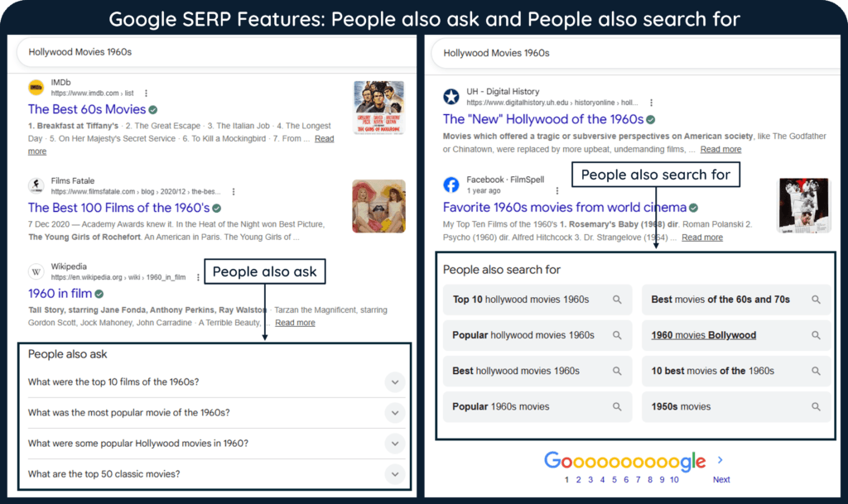Screen dimensions: 848x504
Task: Click imdb.com list breadcrumb URL
Action: [x=92, y=94]
